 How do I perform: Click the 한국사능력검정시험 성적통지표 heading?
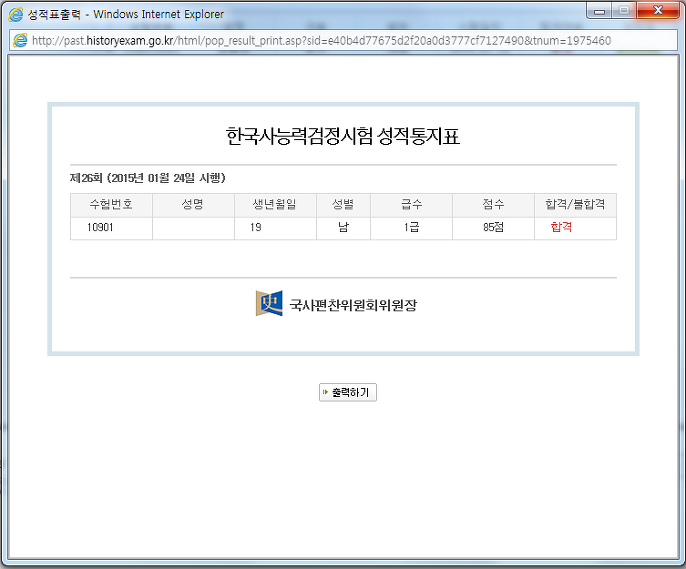[343, 136]
